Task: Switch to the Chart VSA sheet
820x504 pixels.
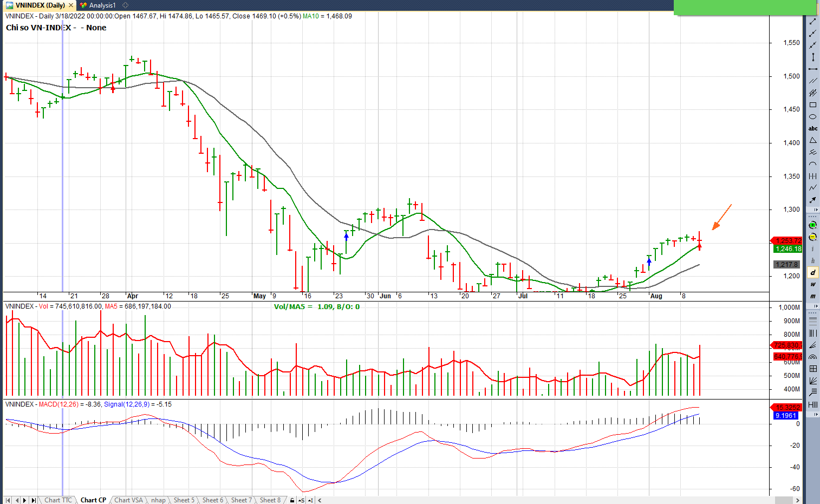Action: [128, 500]
